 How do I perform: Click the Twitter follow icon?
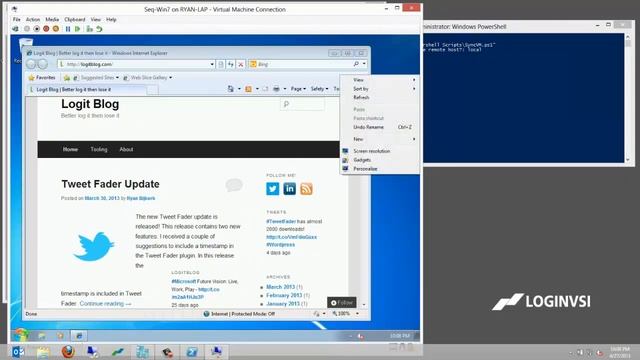pos(273,189)
